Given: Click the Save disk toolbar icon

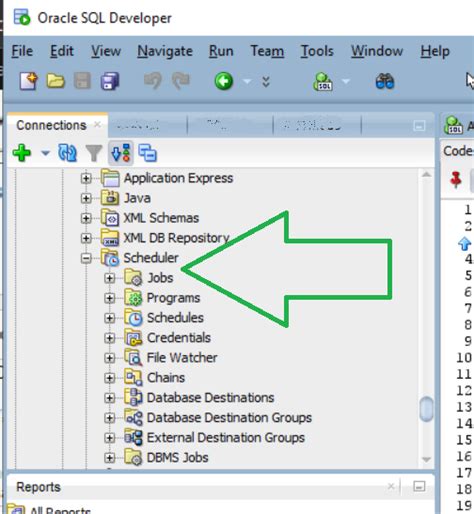Looking at the screenshot, I should (82, 81).
